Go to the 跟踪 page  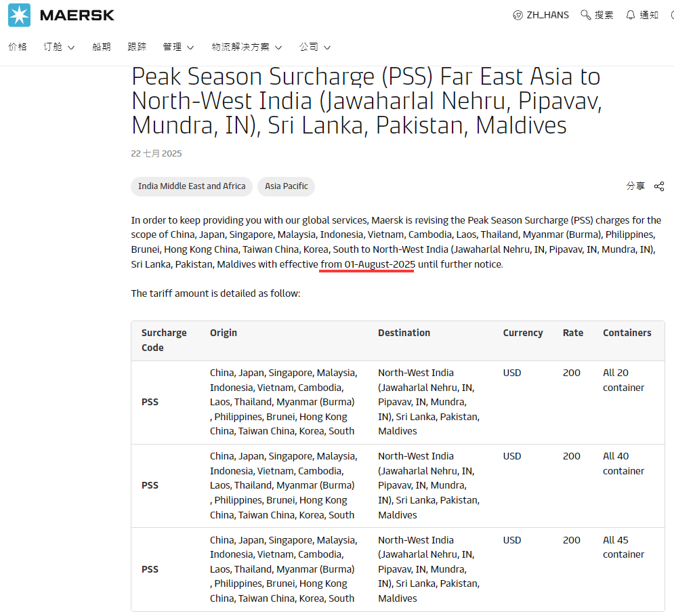point(137,47)
